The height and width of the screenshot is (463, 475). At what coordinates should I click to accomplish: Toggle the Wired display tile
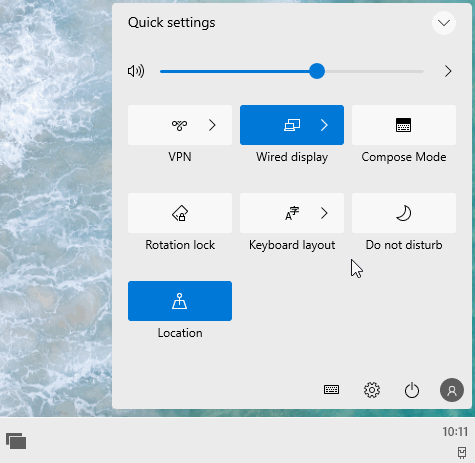(292, 125)
